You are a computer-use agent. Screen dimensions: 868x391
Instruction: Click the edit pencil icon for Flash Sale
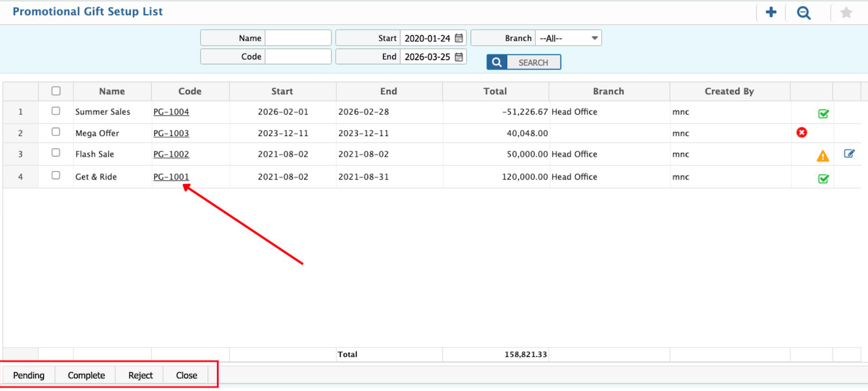849,154
